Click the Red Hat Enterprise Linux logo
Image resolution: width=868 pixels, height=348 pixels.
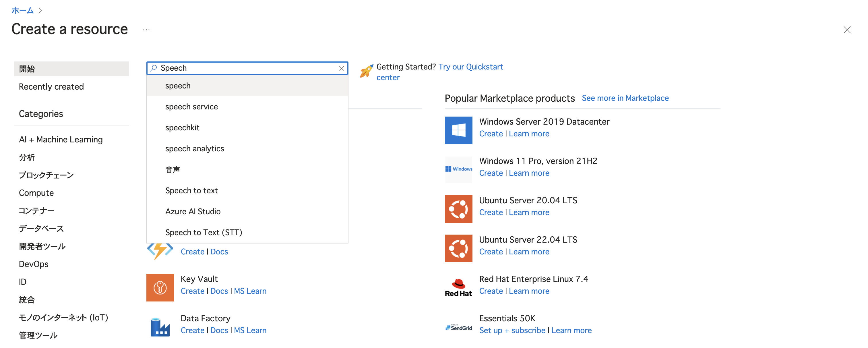458,287
